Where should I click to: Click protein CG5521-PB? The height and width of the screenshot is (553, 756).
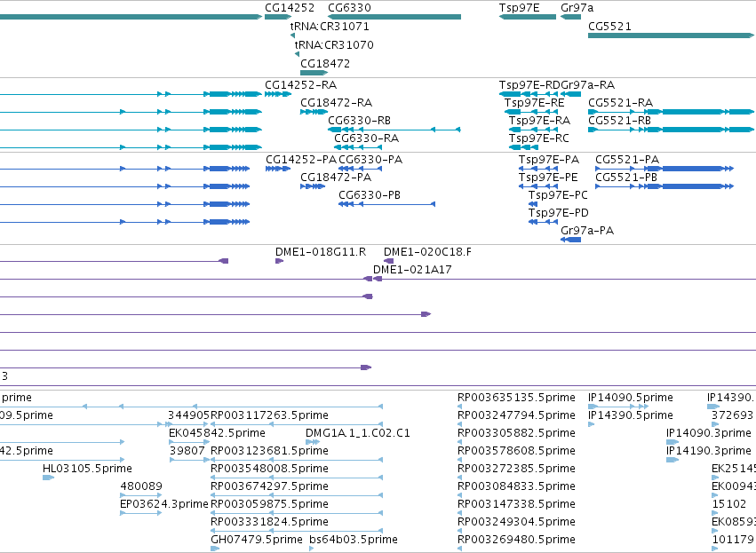coord(626,178)
